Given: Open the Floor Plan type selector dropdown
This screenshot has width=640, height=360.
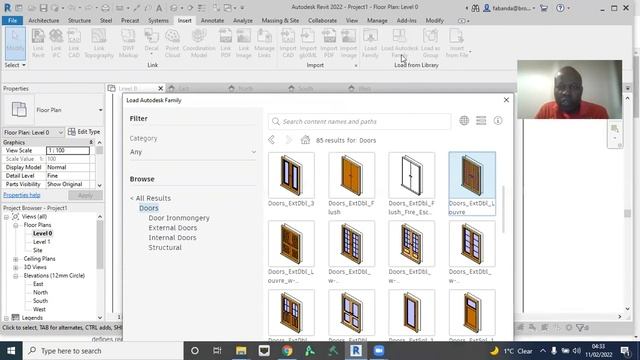Looking at the screenshot, I should click(100, 110).
